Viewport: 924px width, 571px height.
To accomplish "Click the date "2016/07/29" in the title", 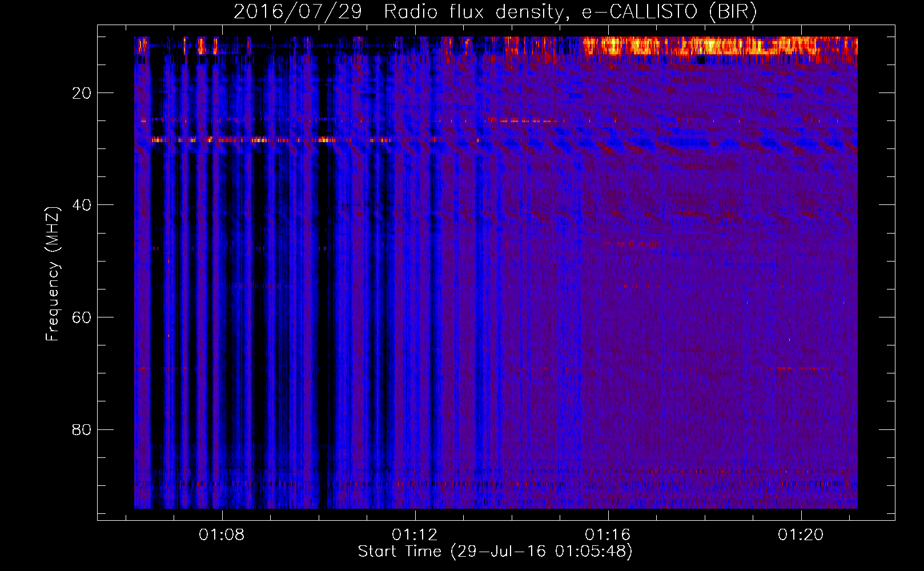I will tap(298, 12).
